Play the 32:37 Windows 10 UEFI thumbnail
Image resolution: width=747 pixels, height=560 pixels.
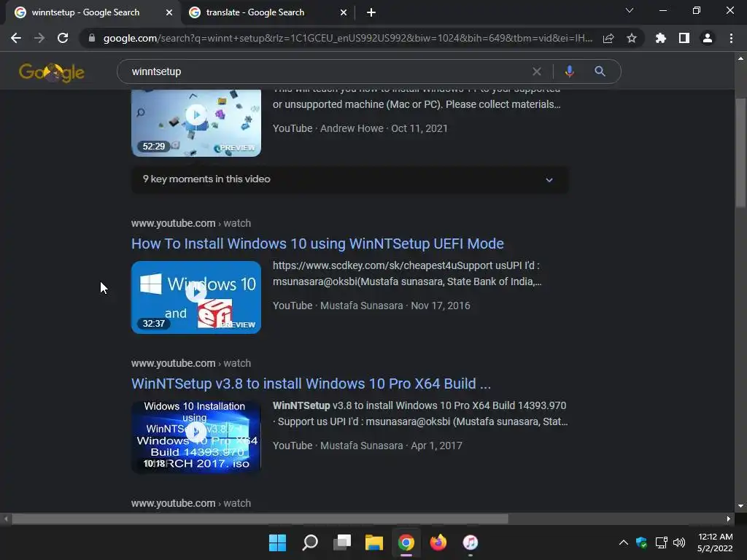196,297
